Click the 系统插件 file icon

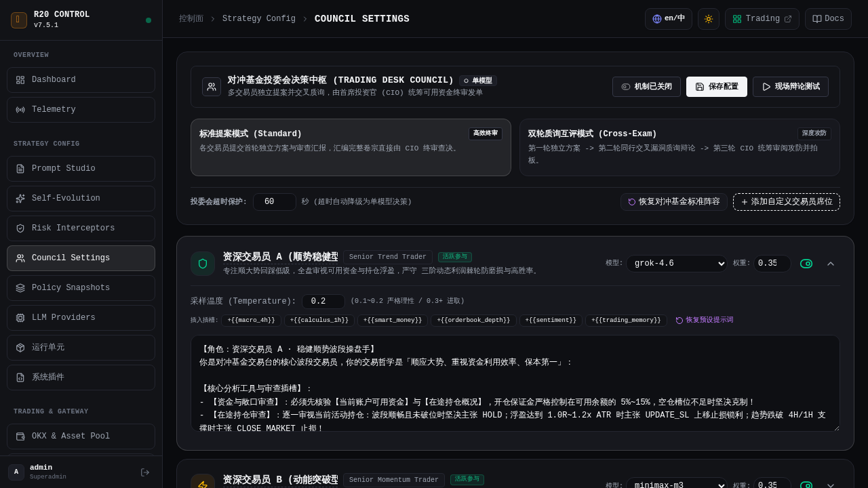pos(20,378)
